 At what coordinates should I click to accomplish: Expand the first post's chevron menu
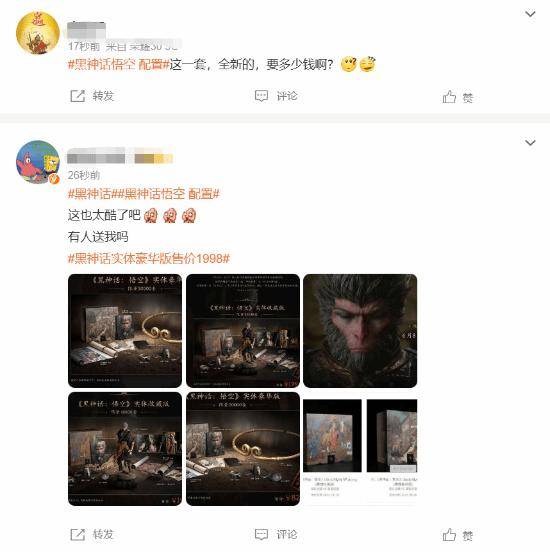pos(530,14)
